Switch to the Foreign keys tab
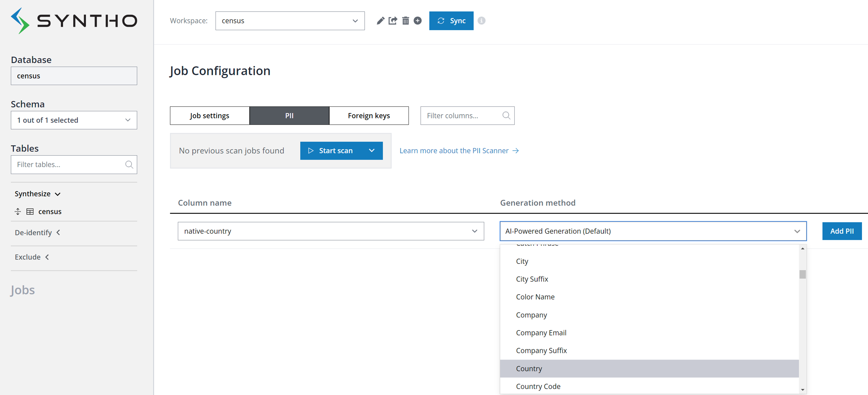The height and width of the screenshot is (395, 868). 368,116
